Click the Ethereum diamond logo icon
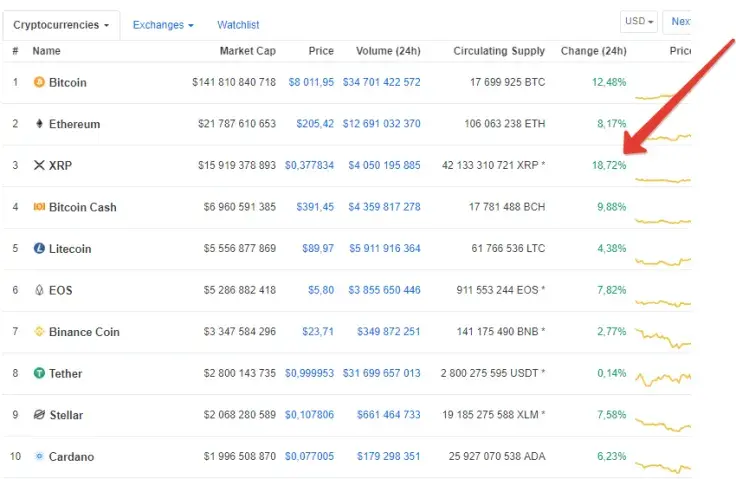 tap(39, 124)
